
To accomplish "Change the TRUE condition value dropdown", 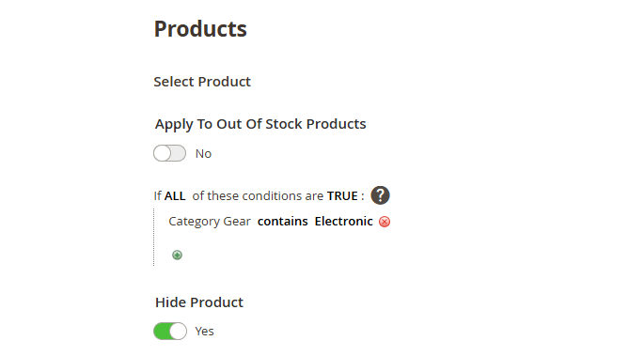I will [x=342, y=196].
